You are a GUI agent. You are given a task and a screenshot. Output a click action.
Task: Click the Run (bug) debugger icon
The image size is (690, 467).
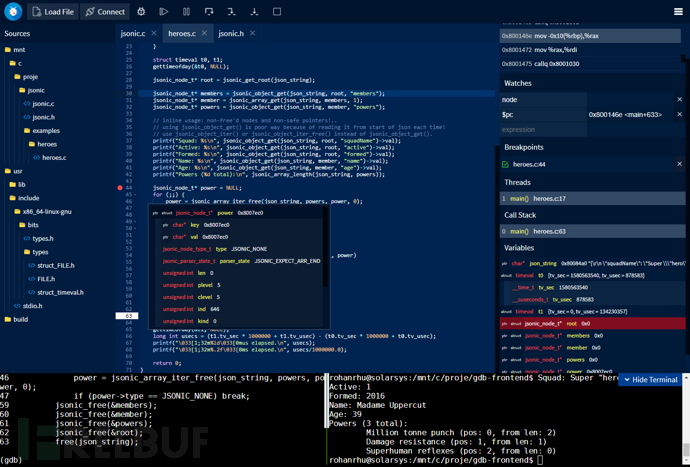[x=141, y=12]
